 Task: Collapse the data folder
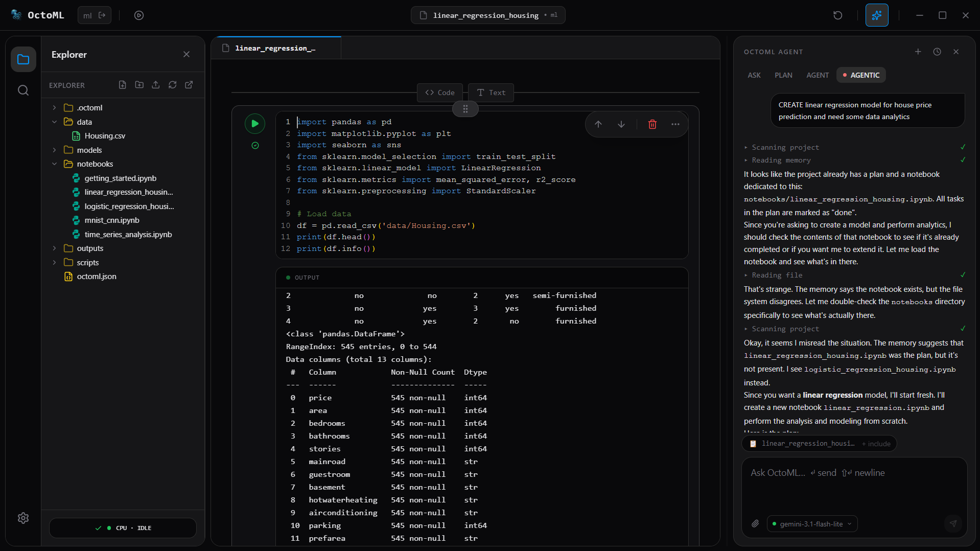[54, 122]
